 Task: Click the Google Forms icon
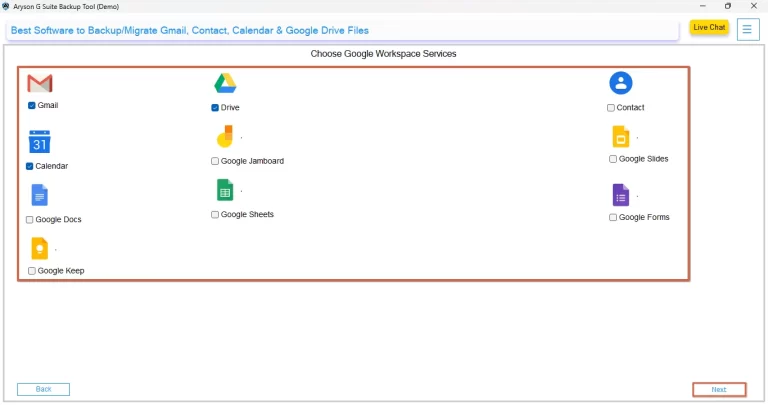(621, 195)
